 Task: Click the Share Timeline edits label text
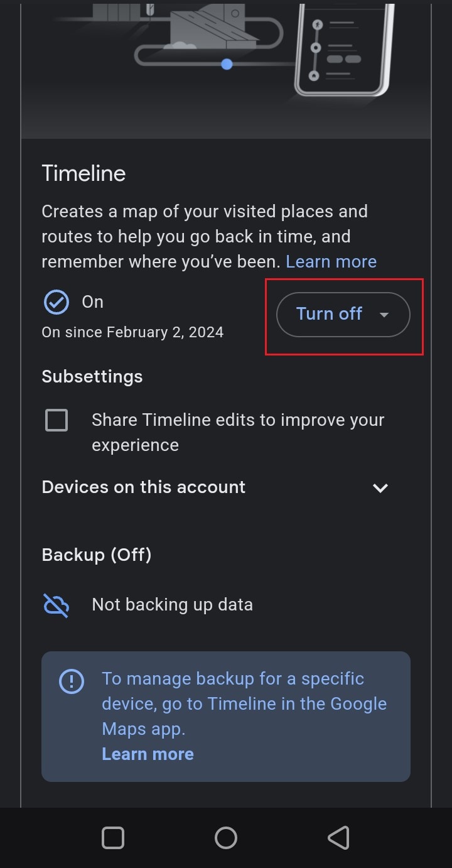[x=238, y=433]
